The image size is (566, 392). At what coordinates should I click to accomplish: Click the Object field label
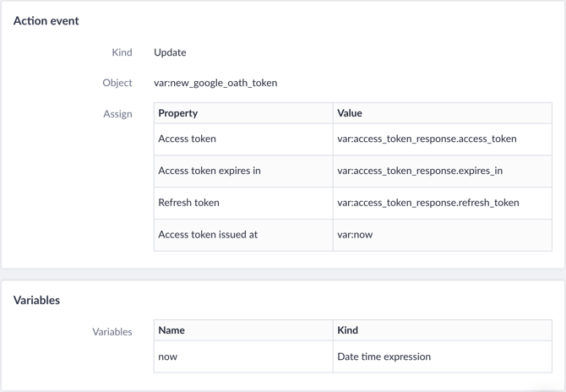click(x=117, y=83)
